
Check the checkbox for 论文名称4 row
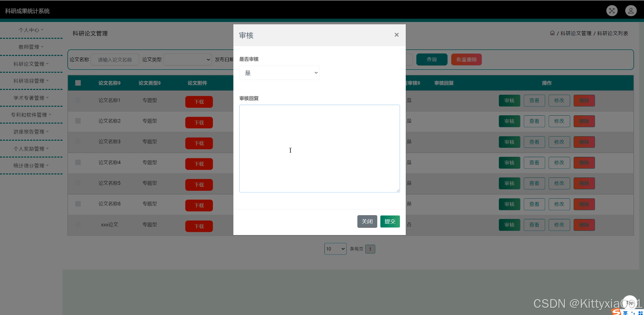[78, 162]
